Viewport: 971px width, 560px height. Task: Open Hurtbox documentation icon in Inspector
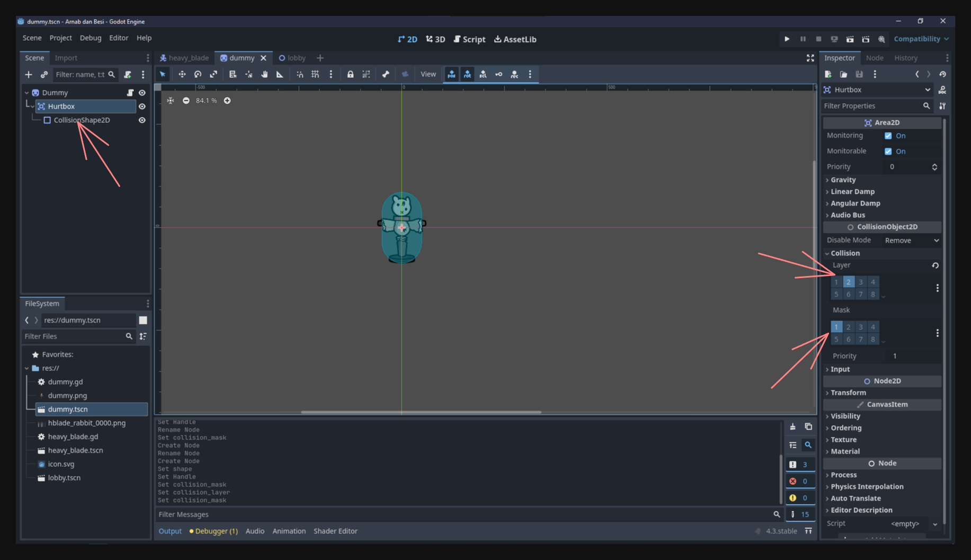pyautogui.click(x=942, y=90)
